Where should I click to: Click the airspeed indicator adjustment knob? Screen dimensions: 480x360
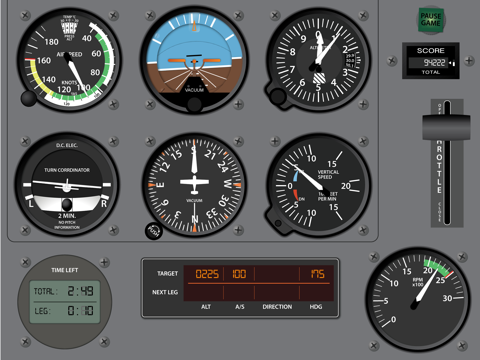click(29, 98)
